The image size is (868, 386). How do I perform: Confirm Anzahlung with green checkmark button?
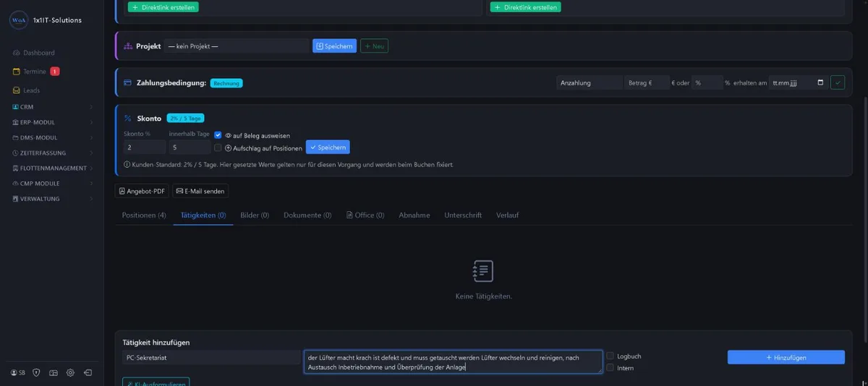[838, 82]
